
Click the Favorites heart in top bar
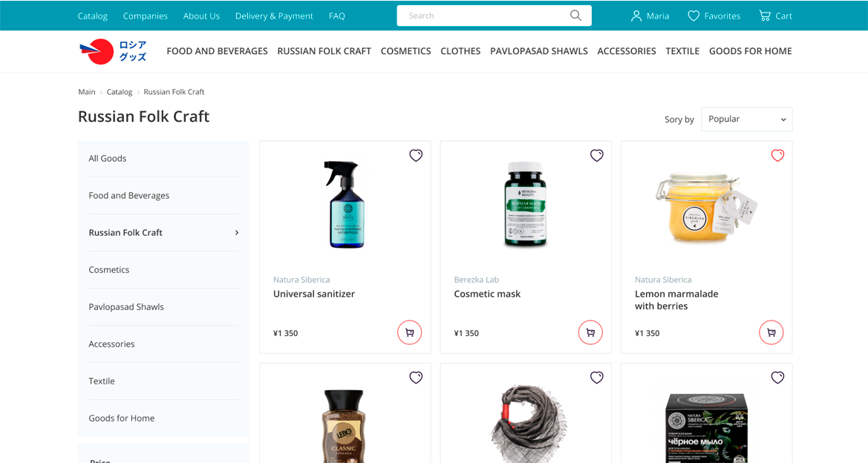click(694, 16)
